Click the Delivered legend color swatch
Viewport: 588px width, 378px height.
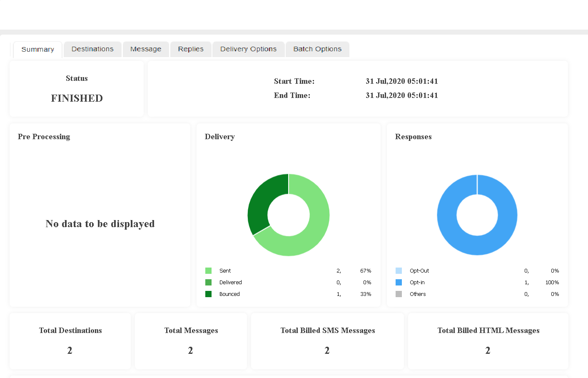[x=209, y=283]
